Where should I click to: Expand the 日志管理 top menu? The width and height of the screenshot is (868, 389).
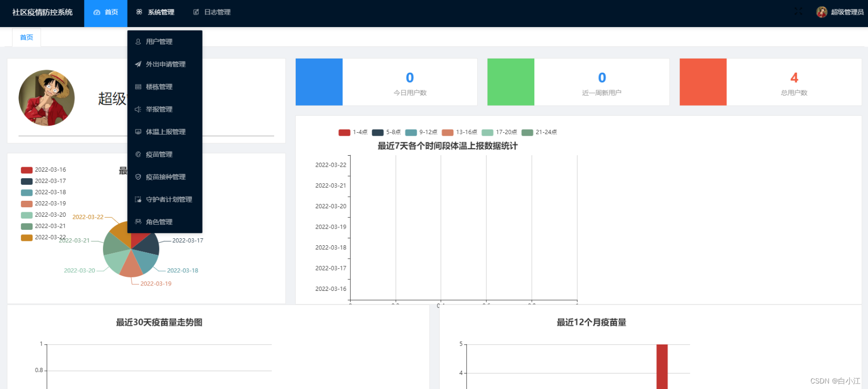[x=212, y=13]
